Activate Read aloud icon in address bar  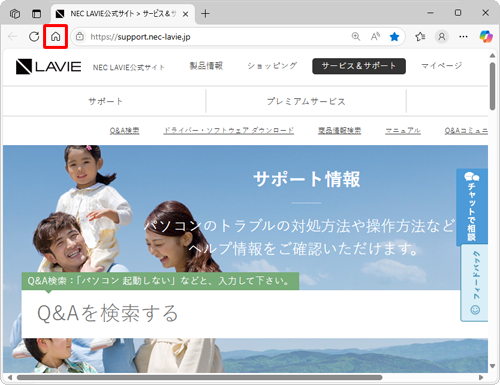(375, 37)
